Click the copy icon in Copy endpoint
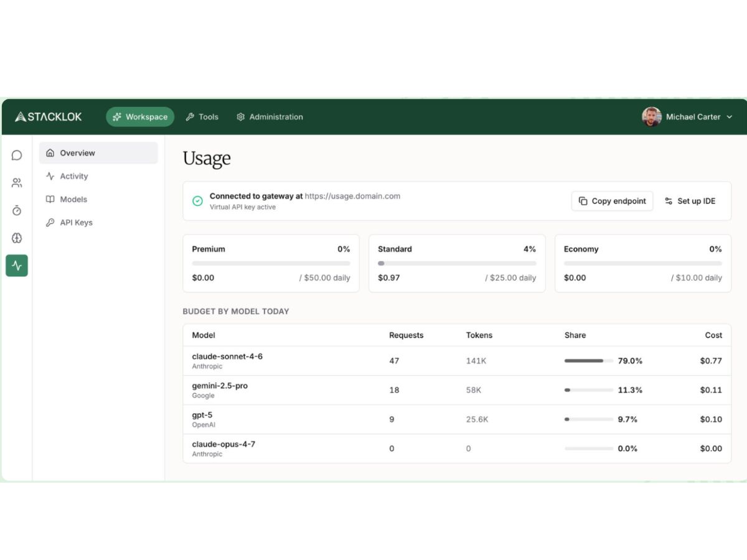Image resolution: width=747 pixels, height=560 pixels. tap(583, 201)
